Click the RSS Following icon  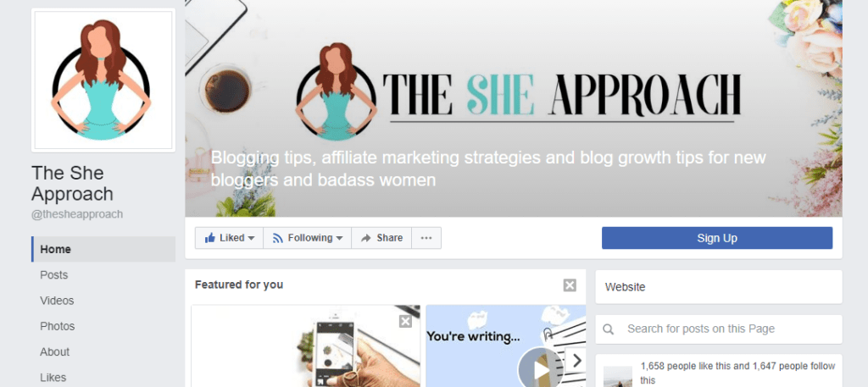(278, 238)
